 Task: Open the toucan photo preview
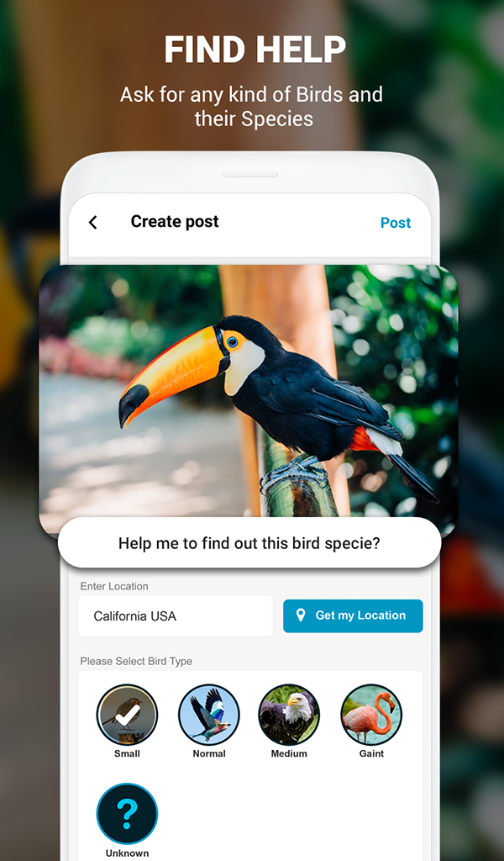(249, 391)
